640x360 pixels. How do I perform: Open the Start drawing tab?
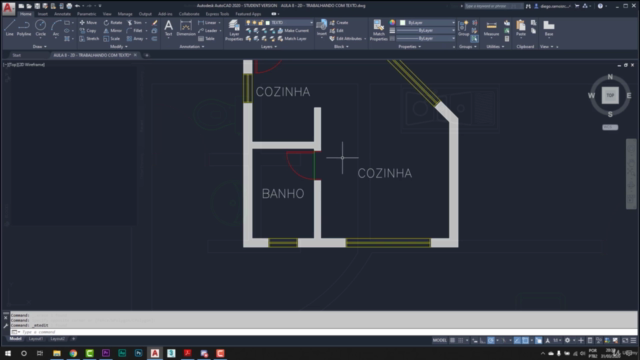click(17, 55)
